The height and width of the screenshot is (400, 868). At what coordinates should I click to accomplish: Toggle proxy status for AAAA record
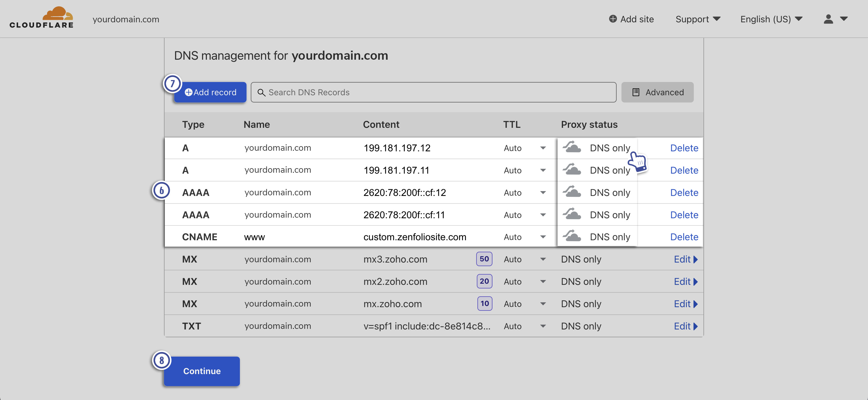point(571,192)
